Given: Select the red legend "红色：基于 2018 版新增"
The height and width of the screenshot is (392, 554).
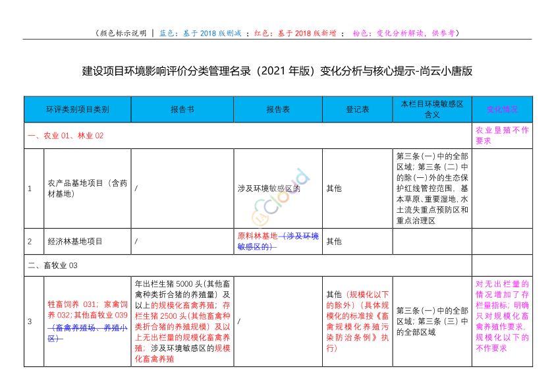Looking at the screenshot, I should pyautogui.click(x=295, y=33).
